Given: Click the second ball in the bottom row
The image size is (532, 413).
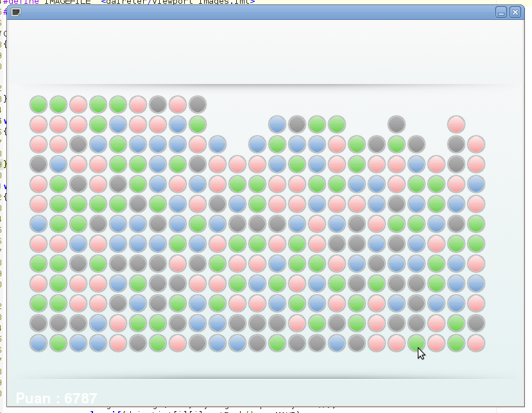Looking at the screenshot, I should click(58, 343).
